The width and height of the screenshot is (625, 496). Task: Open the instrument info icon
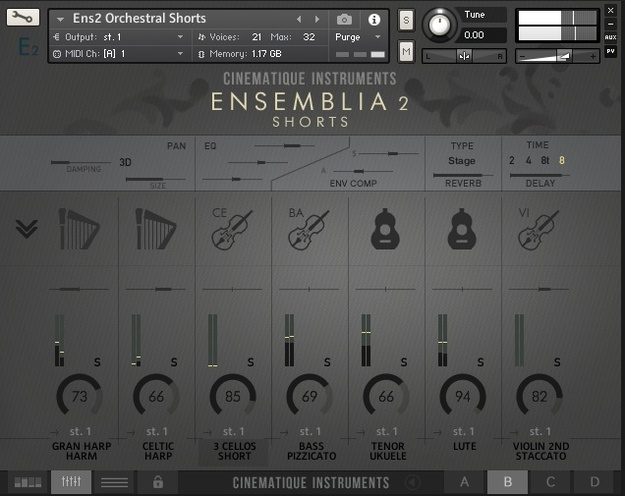(x=374, y=20)
